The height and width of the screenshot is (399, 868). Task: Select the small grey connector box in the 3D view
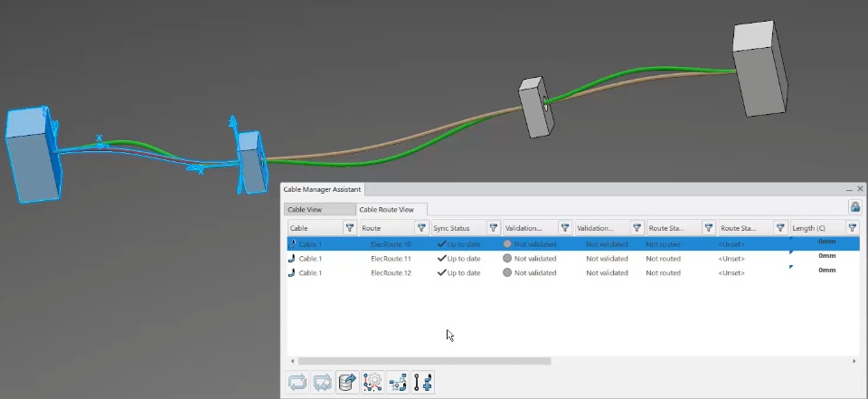[x=535, y=107]
